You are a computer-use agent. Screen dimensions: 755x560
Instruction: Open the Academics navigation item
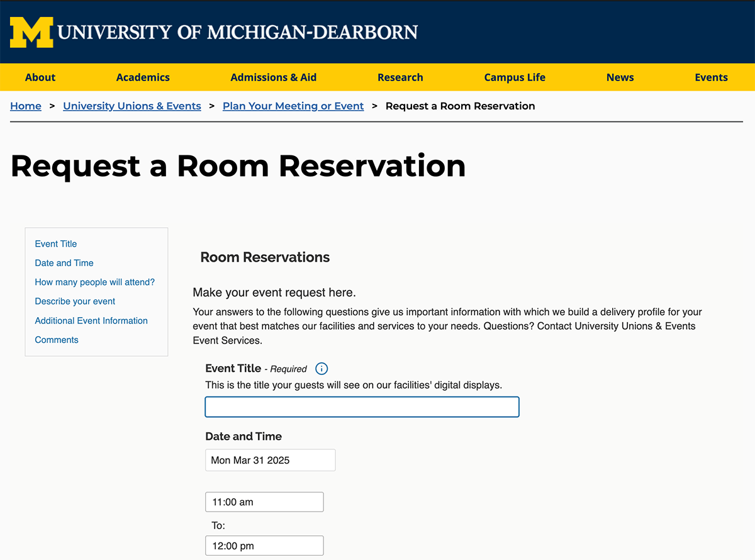tap(143, 77)
